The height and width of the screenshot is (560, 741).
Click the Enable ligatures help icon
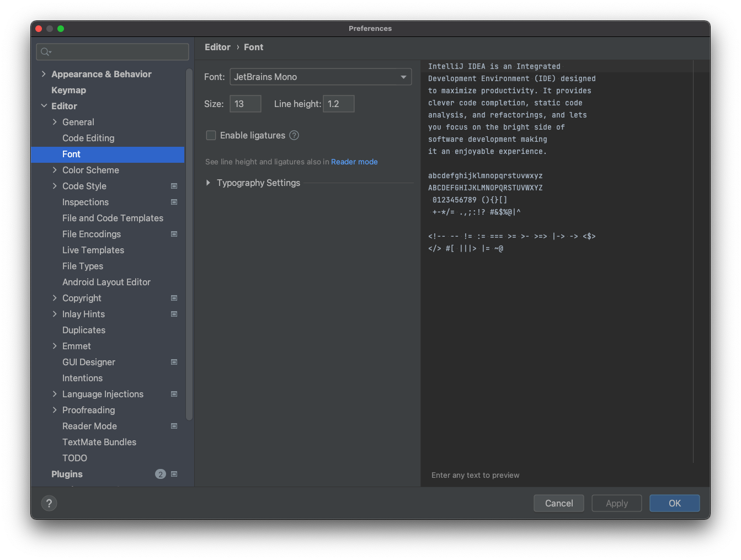pyautogui.click(x=294, y=135)
